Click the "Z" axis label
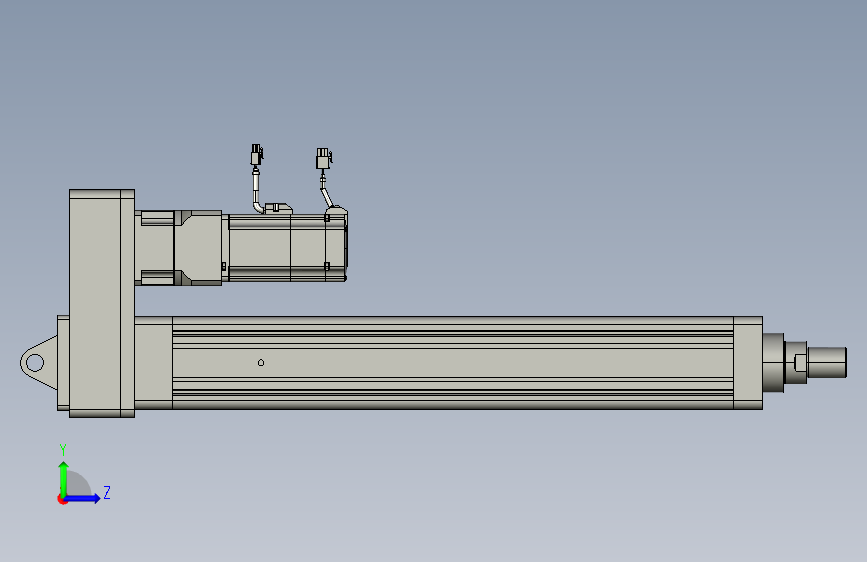The width and height of the screenshot is (867, 562). pyautogui.click(x=107, y=492)
